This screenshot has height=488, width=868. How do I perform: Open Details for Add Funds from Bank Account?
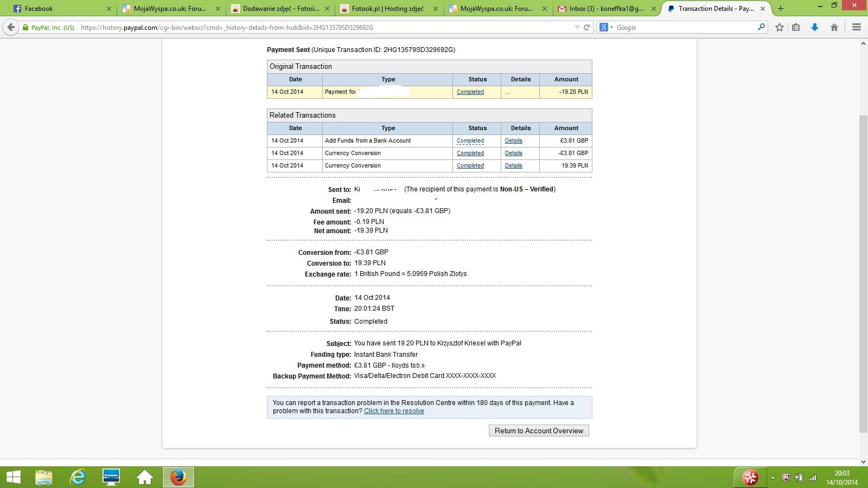point(513,141)
